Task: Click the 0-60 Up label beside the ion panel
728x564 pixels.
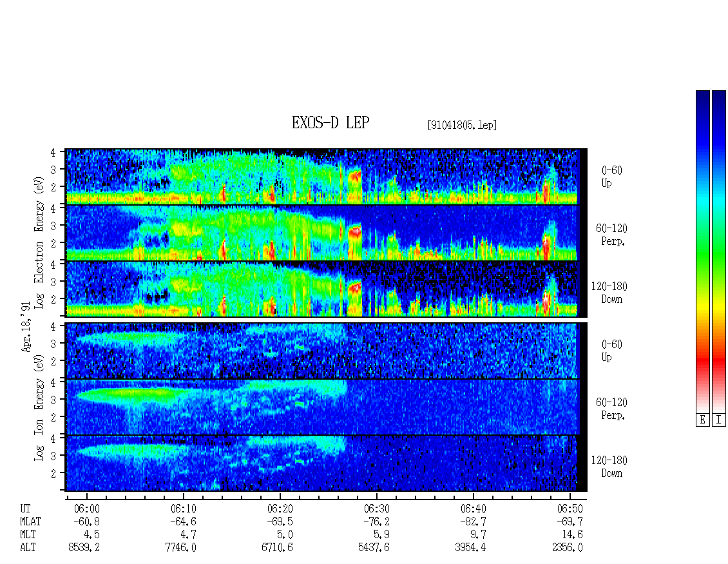Action: pyautogui.click(x=611, y=351)
